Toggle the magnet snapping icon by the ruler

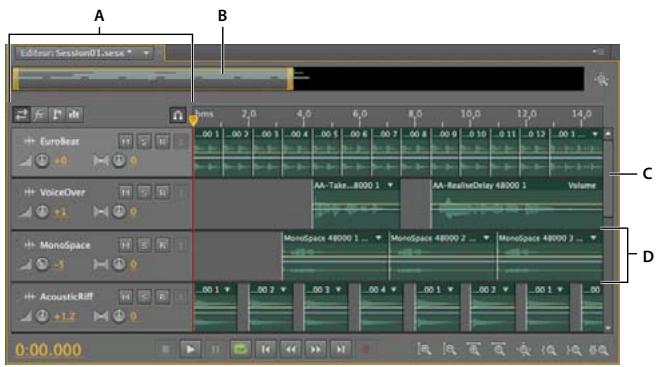(x=178, y=115)
